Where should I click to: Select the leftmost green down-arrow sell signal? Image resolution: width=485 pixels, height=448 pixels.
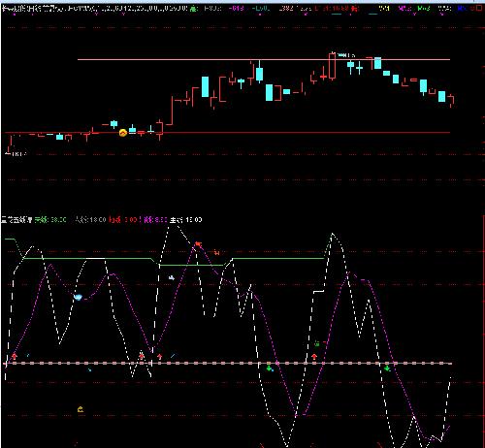pos(269,368)
